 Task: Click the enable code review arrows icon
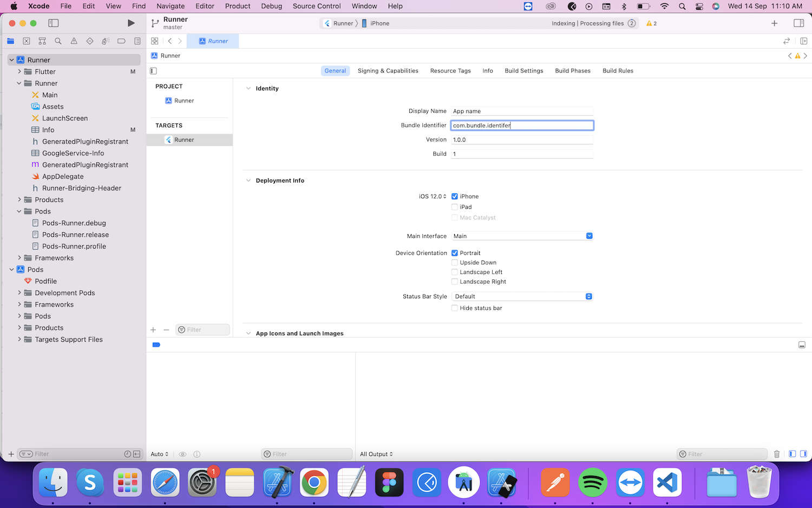[x=787, y=41]
